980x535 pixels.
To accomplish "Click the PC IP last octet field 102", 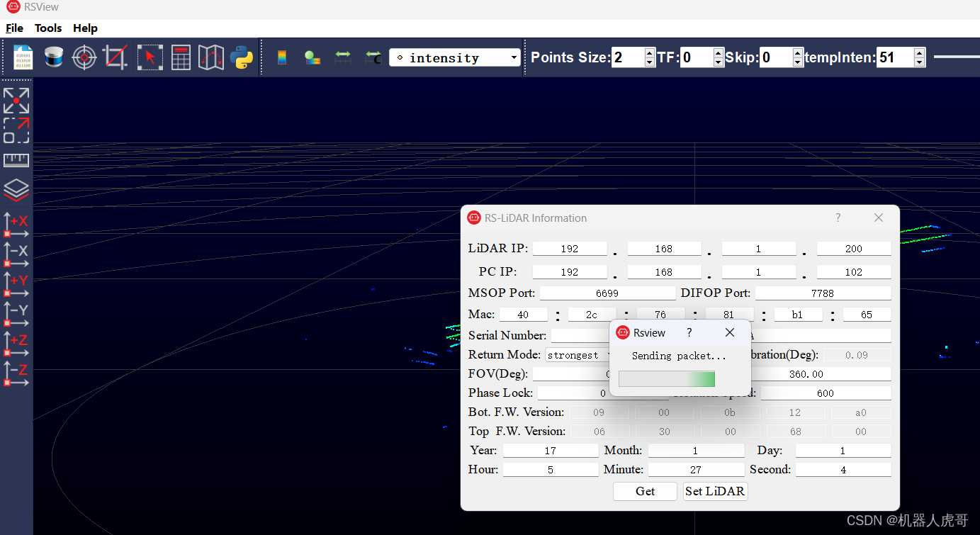I will click(x=854, y=272).
